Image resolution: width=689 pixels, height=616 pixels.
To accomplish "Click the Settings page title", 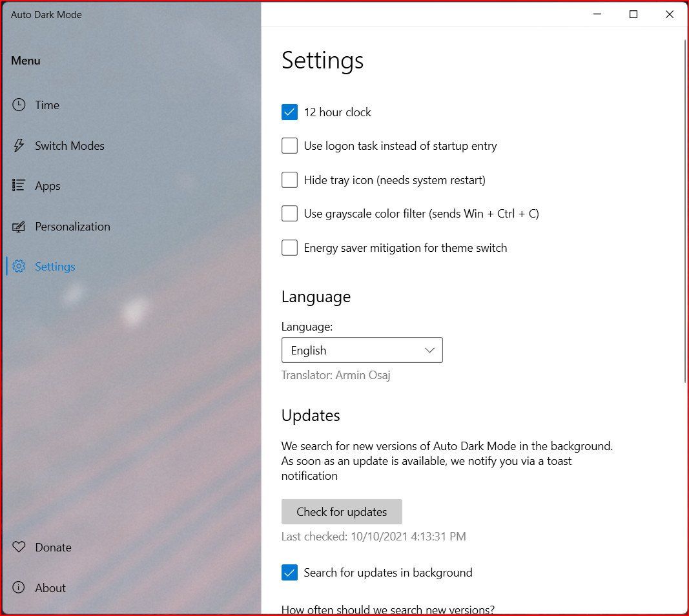I will tap(322, 60).
